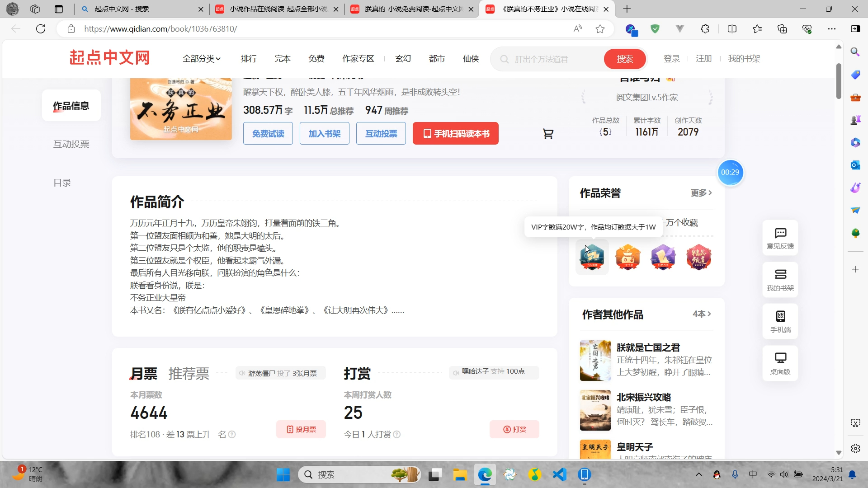Open Visual Studio Code from taskbar
868x488 pixels.
pyautogui.click(x=560, y=474)
